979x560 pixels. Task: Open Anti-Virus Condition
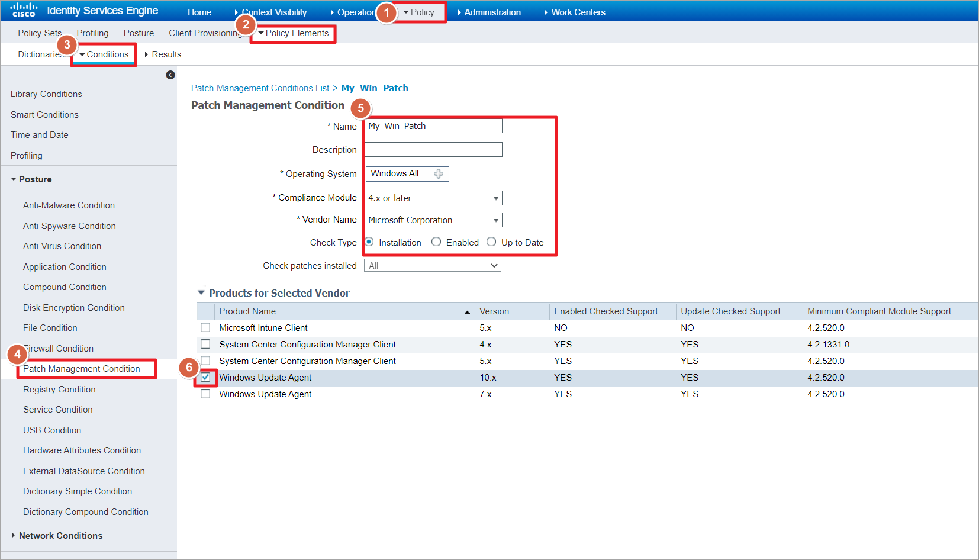pyautogui.click(x=62, y=246)
